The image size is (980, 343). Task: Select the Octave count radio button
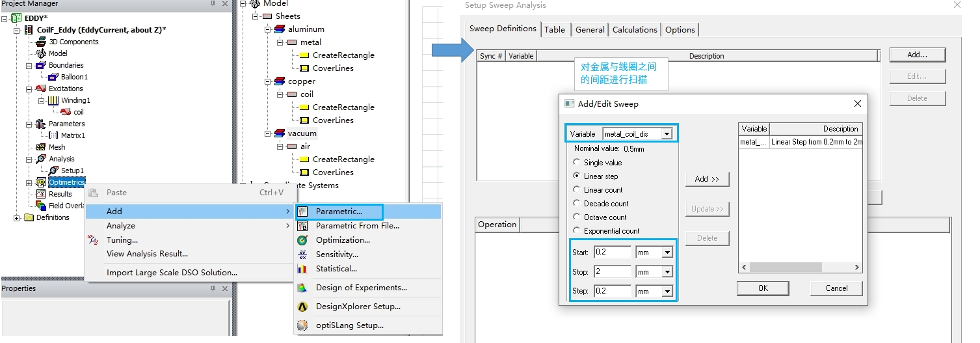pyautogui.click(x=576, y=217)
